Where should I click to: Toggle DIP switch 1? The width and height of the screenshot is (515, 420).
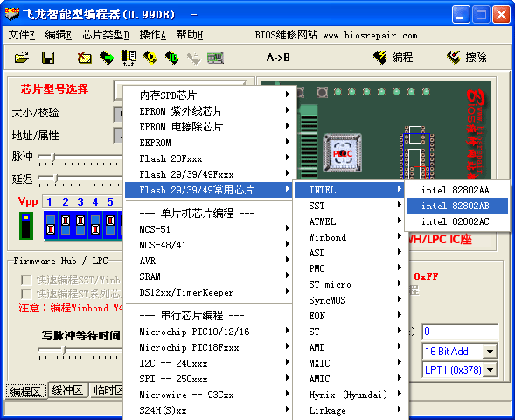(x=51, y=225)
